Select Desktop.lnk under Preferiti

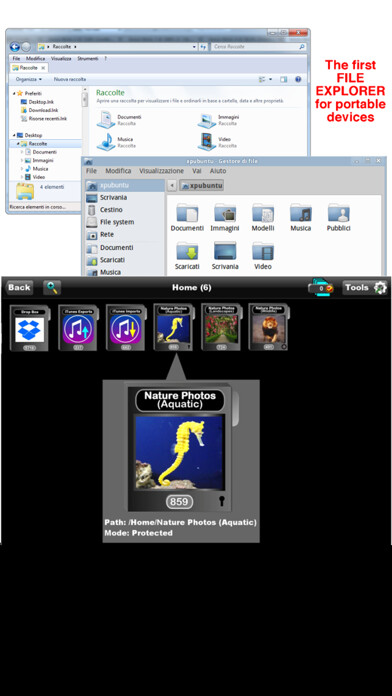pyautogui.click(x=37, y=102)
